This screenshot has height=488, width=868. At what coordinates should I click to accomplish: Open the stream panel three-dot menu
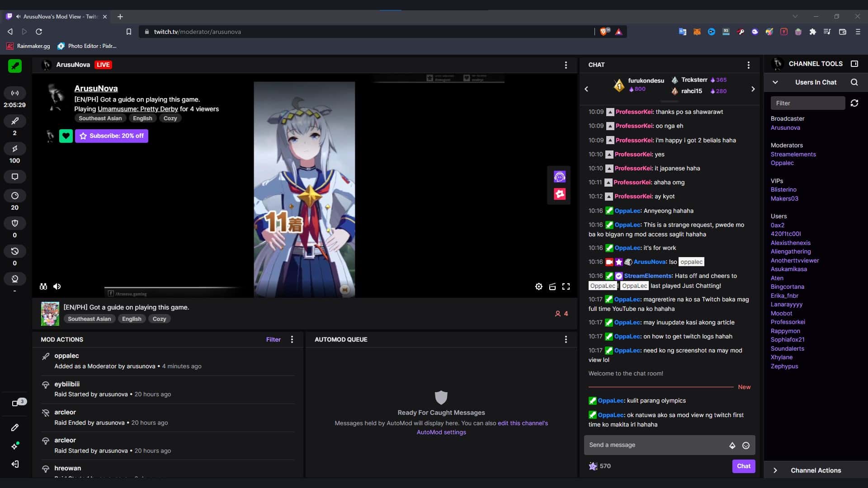click(566, 65)
